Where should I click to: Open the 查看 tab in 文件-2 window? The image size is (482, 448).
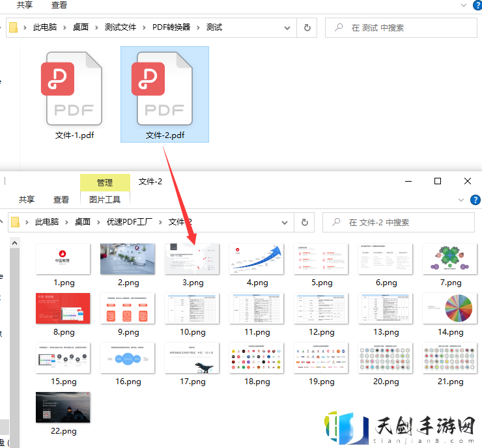[x=61, y=200]
